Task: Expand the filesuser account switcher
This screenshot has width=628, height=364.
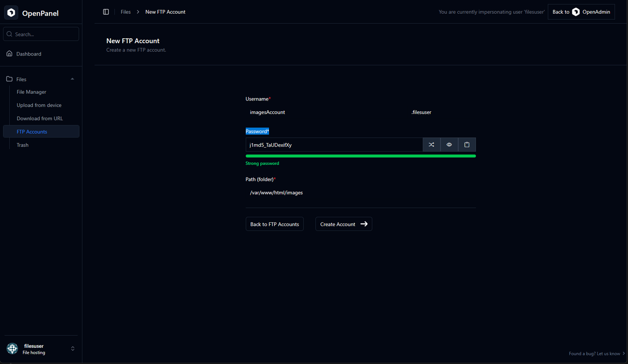Action: (73, 349)
